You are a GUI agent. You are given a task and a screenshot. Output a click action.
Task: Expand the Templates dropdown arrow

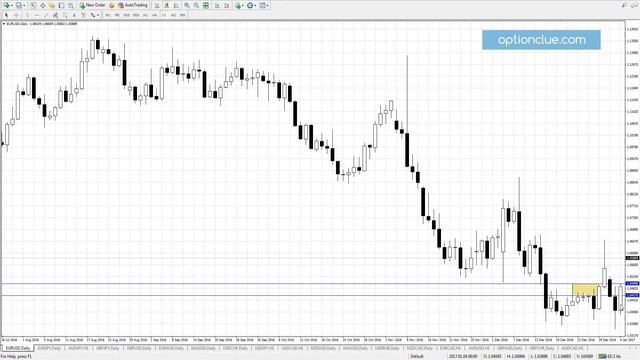tap(268, 5)
